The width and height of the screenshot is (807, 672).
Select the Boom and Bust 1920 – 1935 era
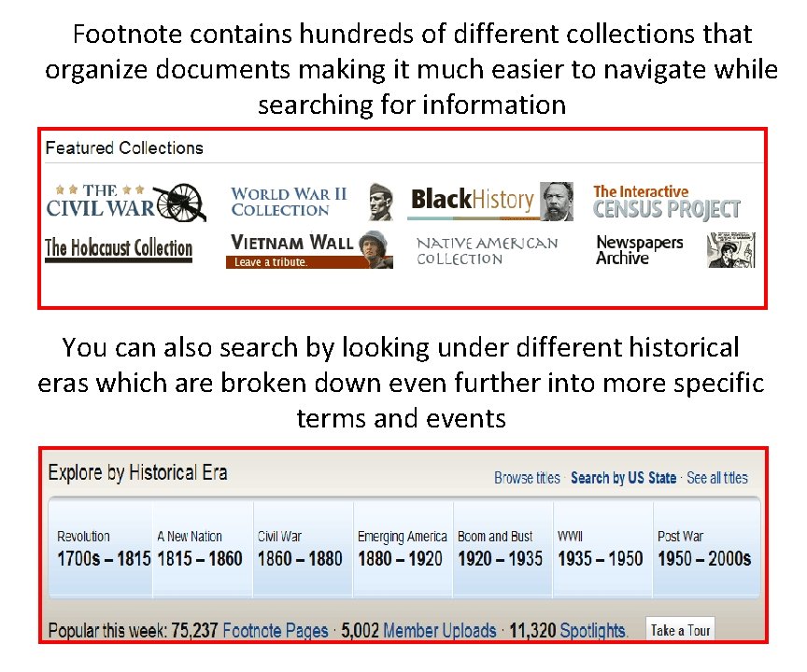pos(503,548)
